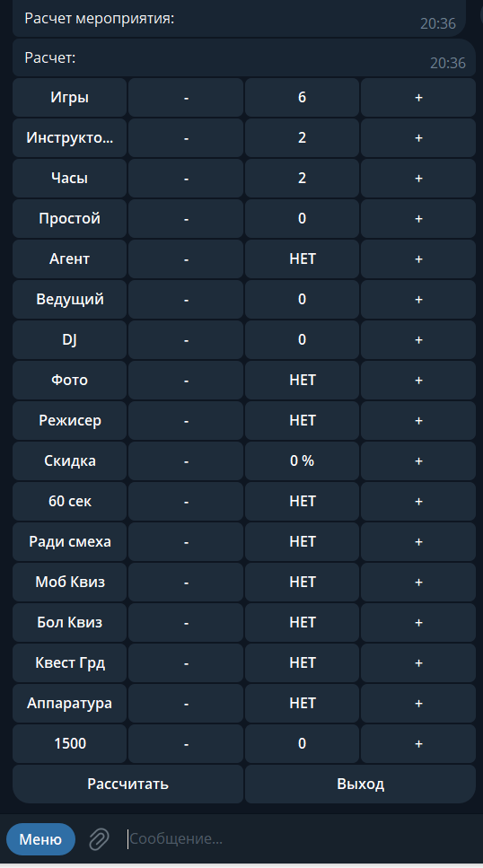The width and height of the screenshot is (483, 868).
Task: Toggle Агент on with plus button
Action: pos(418,259)
